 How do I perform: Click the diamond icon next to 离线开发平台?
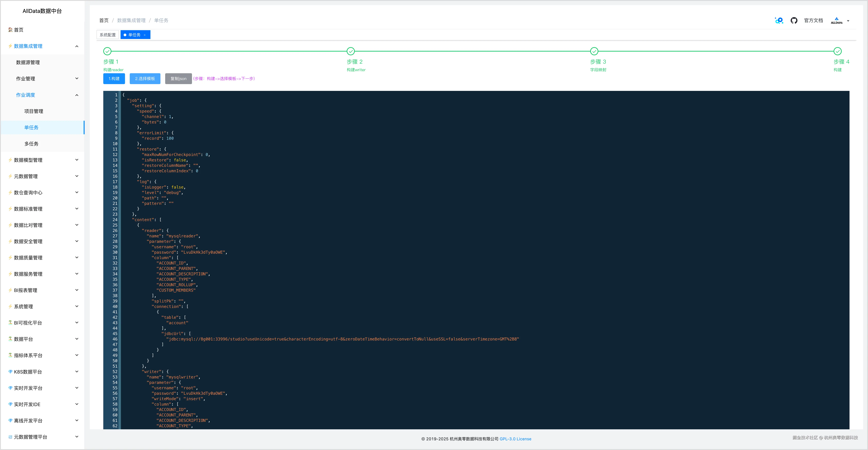[10, 420]
